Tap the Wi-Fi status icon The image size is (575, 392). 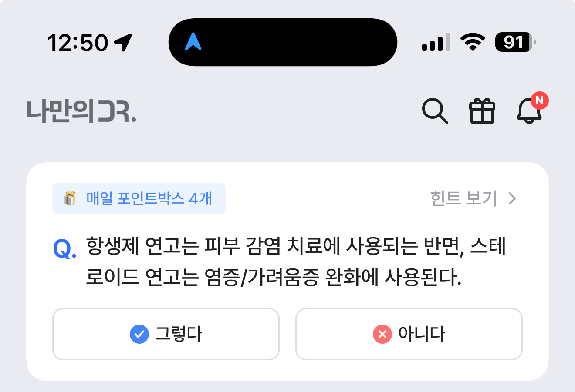click(473, 42)
